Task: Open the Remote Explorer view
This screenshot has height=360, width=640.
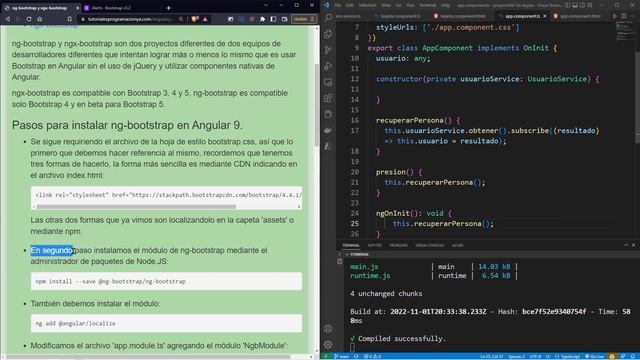Action: click(328, 82)
